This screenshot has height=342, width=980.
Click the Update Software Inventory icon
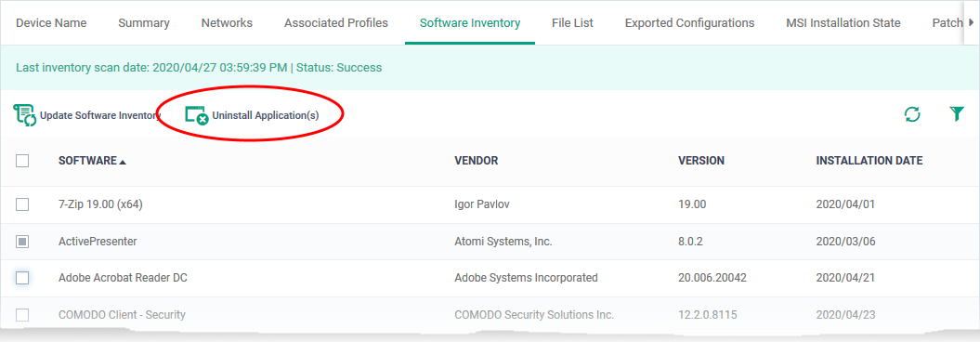pos(24,115)
